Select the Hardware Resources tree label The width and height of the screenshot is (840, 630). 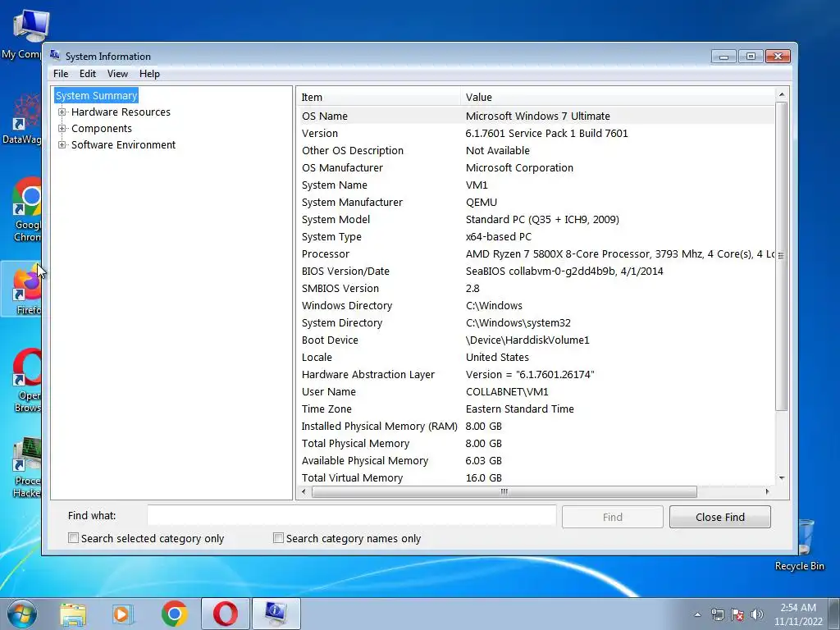click(x=121, y=112)
